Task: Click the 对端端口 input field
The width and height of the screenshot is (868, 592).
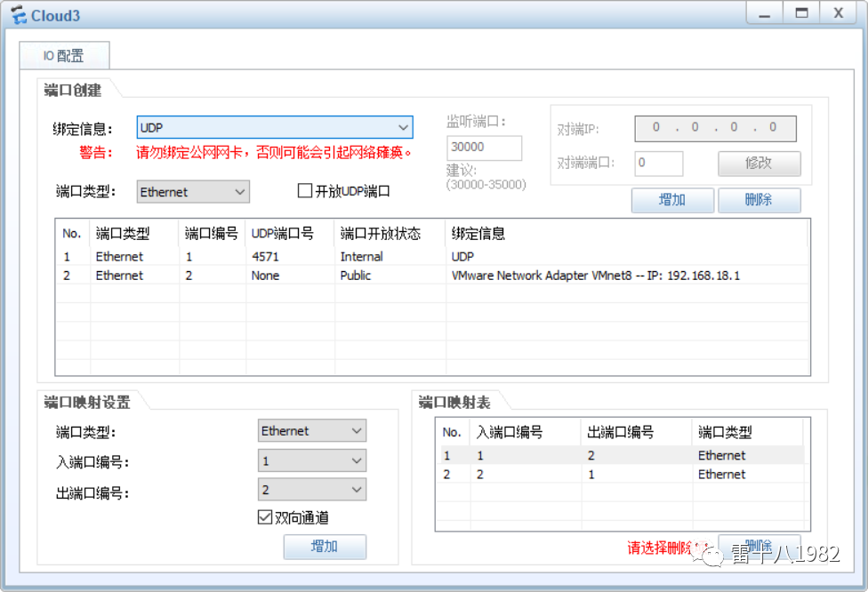Action: pyautogui.click(x=659, y=164)
